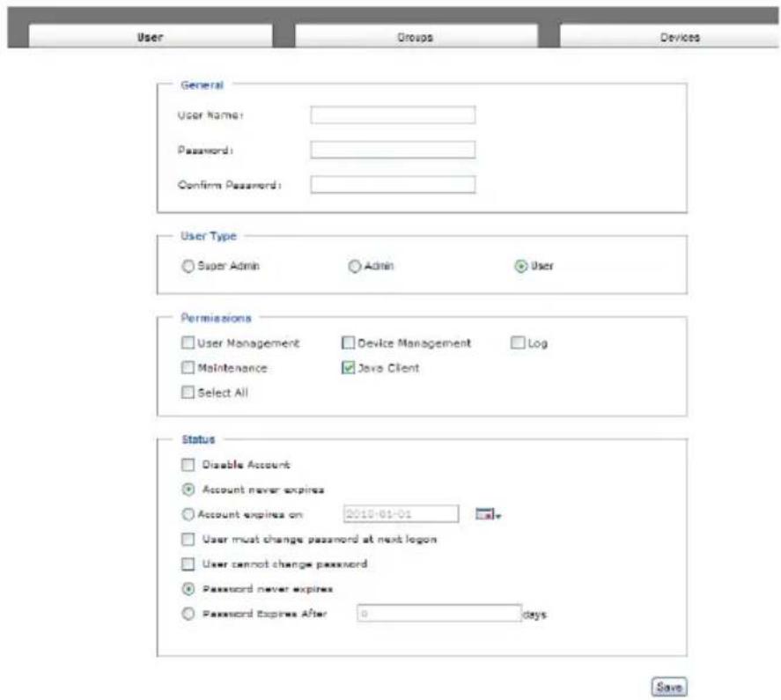The height and width of the screenshot is (700, 781).
Task: Click the password expiry days field
Action: tap(438, 614)
